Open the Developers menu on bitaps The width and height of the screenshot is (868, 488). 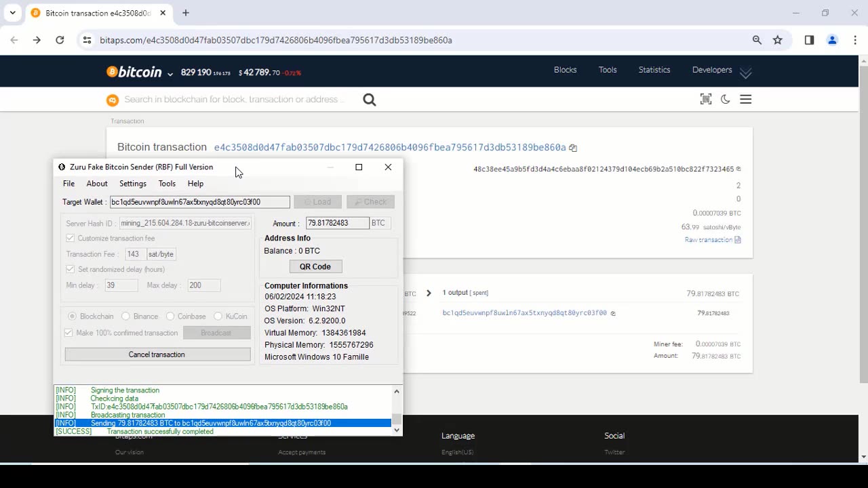(x=712, y=70)
